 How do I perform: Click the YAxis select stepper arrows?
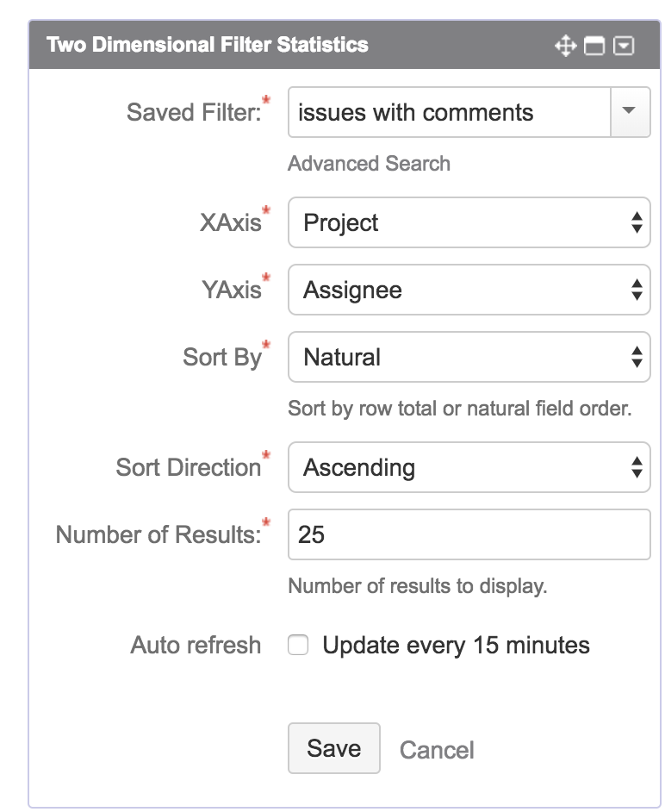coord(638,290)
